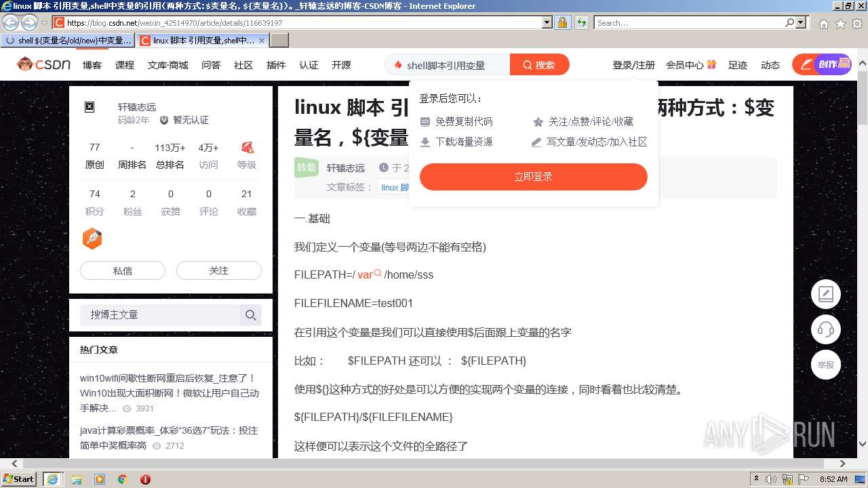868x488 pixels.
Task: Click the blog search magnifier button
Action: click(x=251, y=314)
